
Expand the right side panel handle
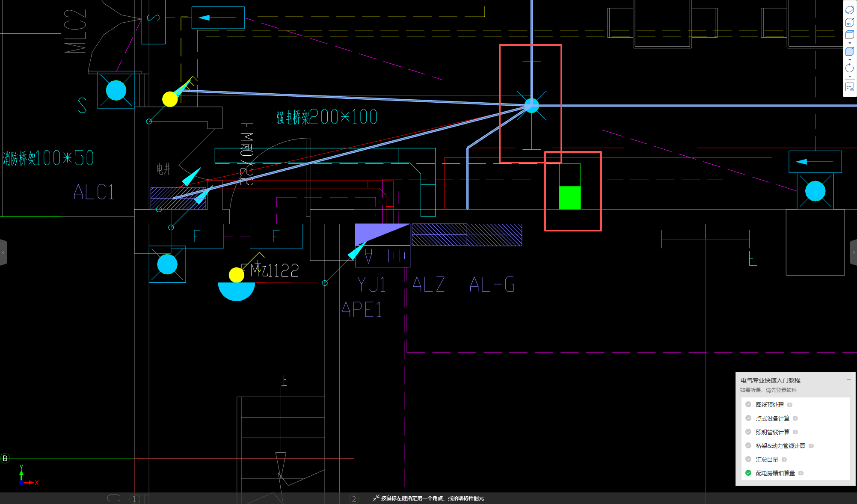pyautogui.click(x=854, y=252)
